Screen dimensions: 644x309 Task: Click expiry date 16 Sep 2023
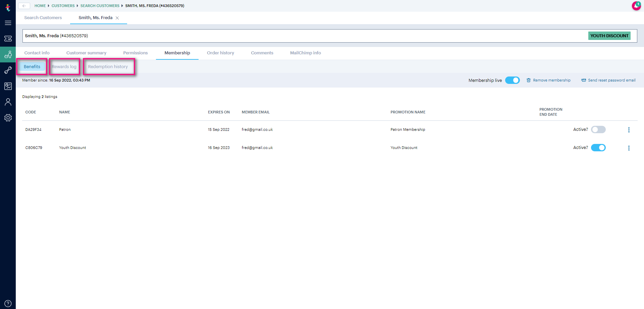[219, 148]
